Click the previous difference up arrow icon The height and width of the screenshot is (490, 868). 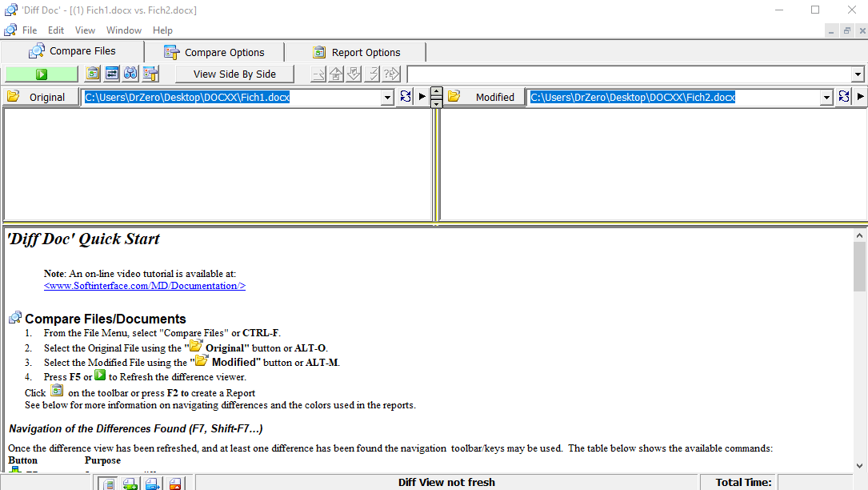click(x=336, y=74)
